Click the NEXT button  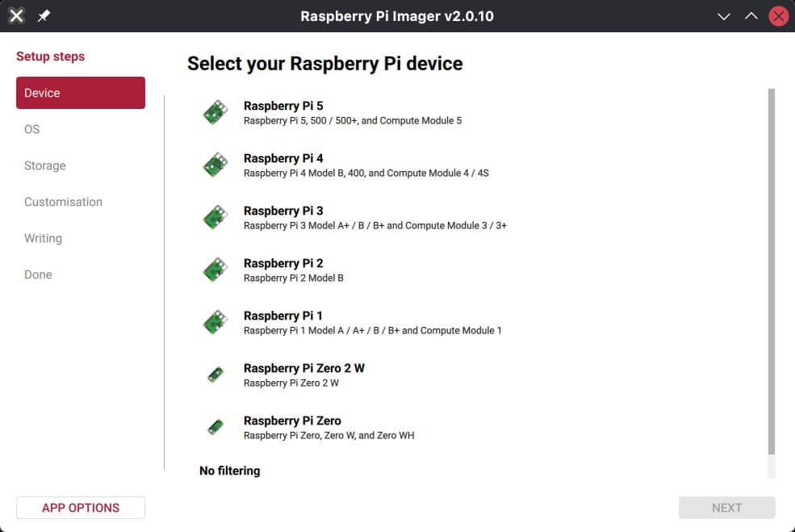(726, 508)
